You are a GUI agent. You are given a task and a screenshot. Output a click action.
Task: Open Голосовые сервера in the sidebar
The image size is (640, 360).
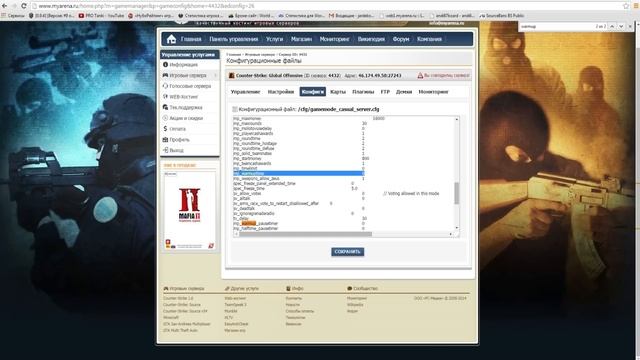(x=190, y=86)
